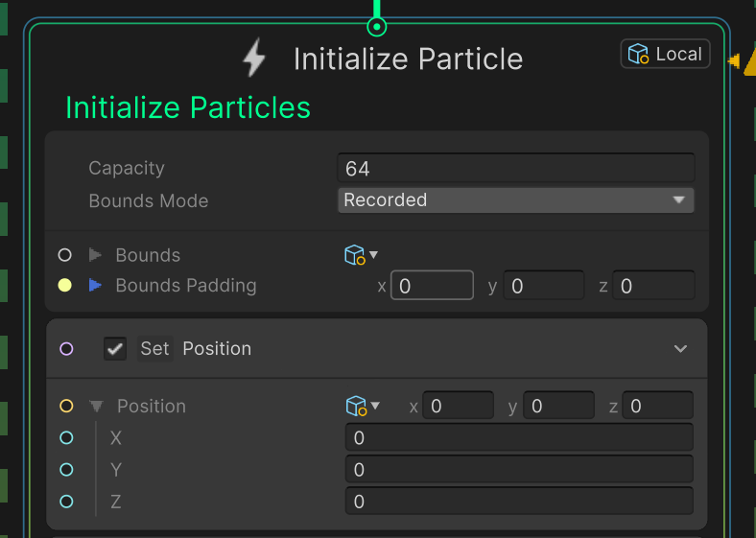Collapse the Position foldout triangle

[97, 407]
